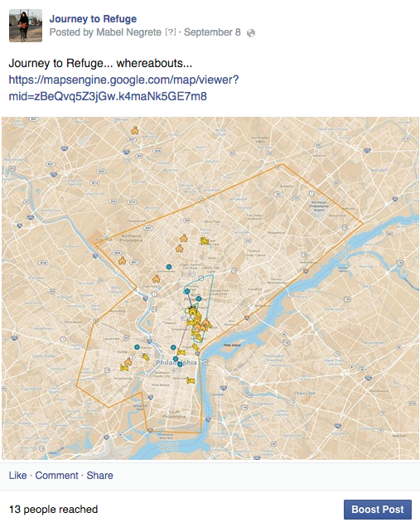This screenshot has height=527, width=420.
Task: Open the Journey to Refuge page name
Action: 93,19
